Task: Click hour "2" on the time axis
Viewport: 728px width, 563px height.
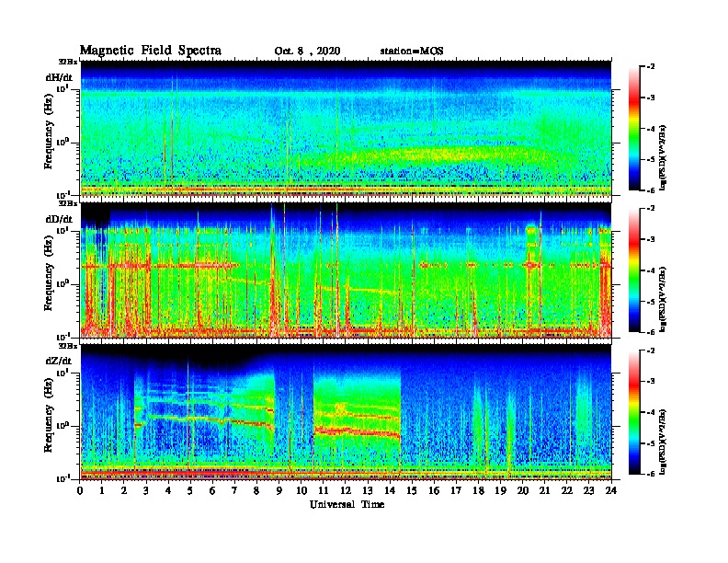Action: (124, 490)
